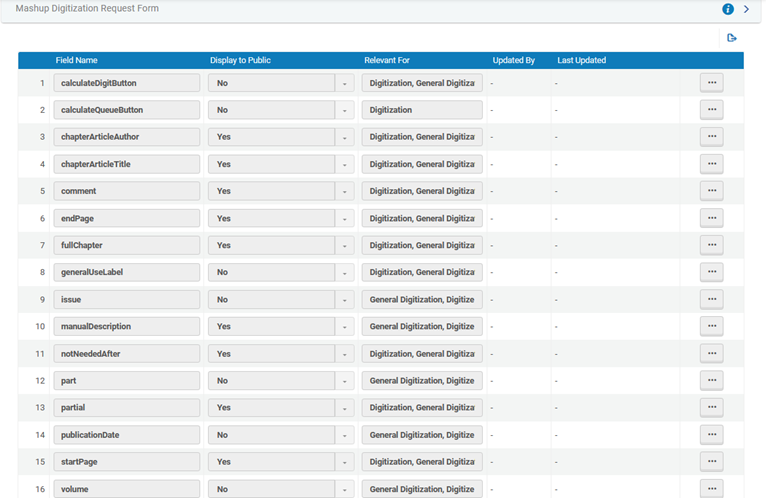Click the Relevant For column header

coord(386,60)
